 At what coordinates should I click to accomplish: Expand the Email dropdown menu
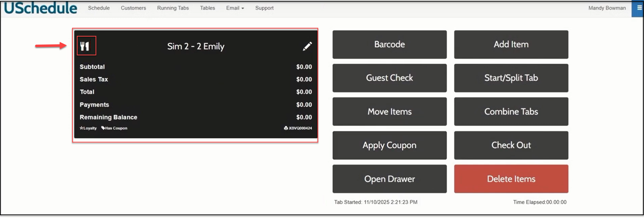tap(235, 8)
